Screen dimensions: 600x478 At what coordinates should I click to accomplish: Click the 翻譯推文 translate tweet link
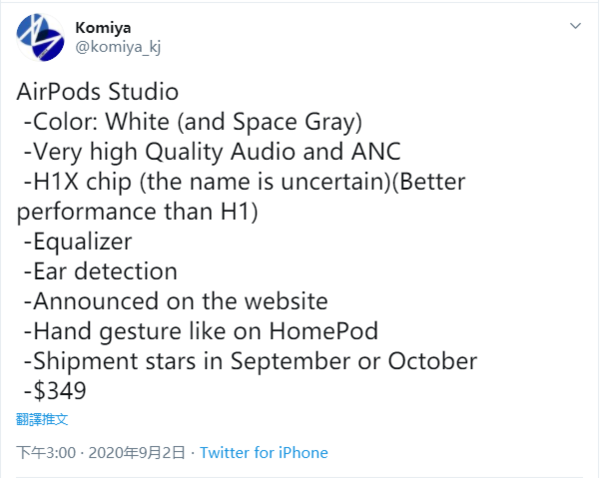(x=42, y=419)
